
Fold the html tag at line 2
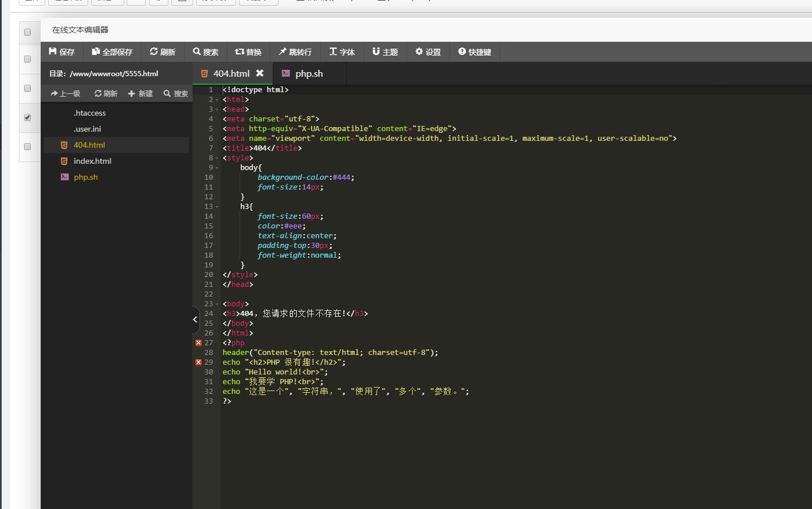pyautogui.click(x=217, y=100)
